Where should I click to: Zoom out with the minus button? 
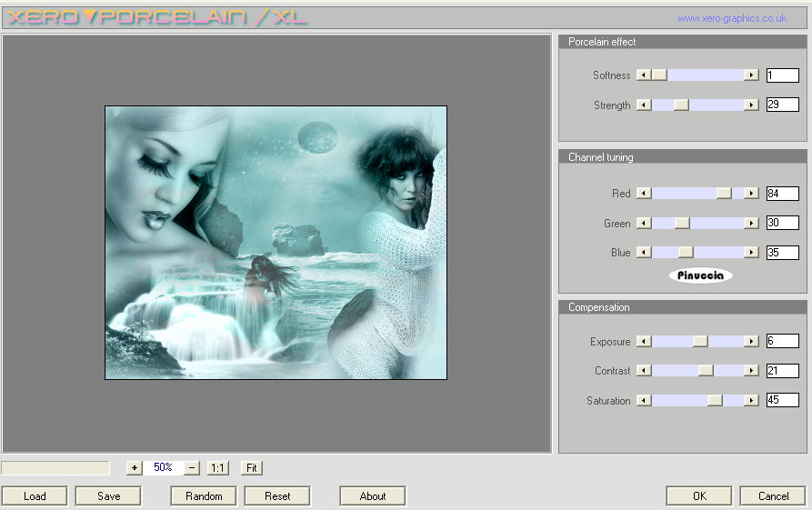[192, 468]
